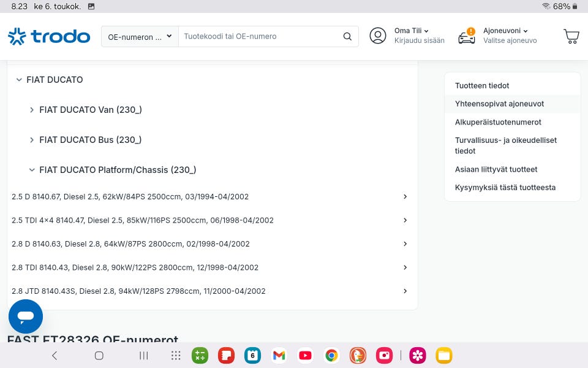Open the yellow My Files folder app

[444, 355]
